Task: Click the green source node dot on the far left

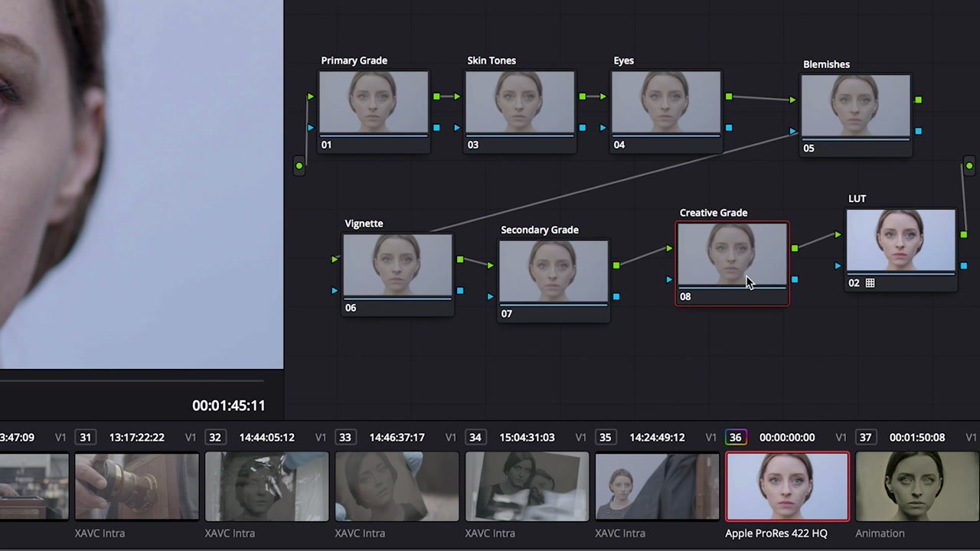Action: pyautogui.click(x=299, y=165)
